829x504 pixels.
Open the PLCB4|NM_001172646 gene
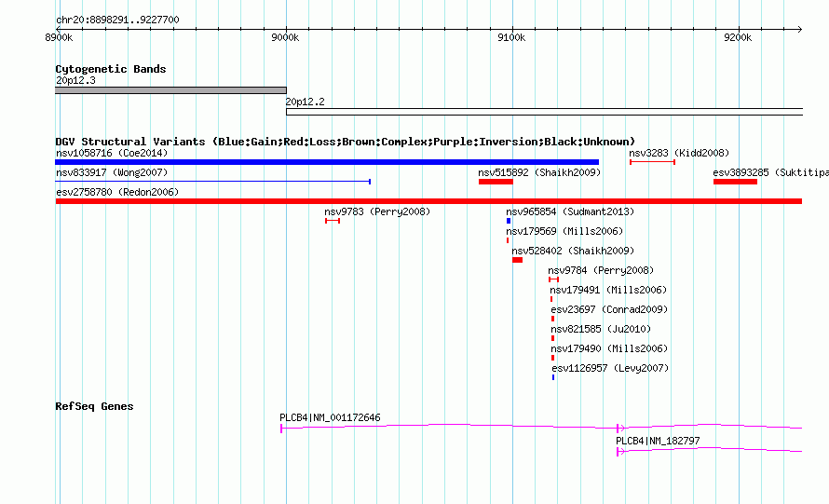tap(330, 417)
